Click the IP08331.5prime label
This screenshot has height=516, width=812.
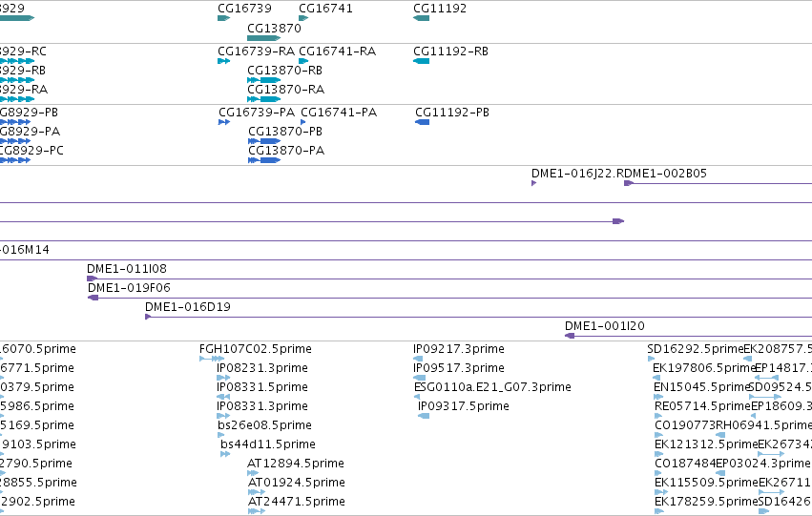[x=262, y=387]
